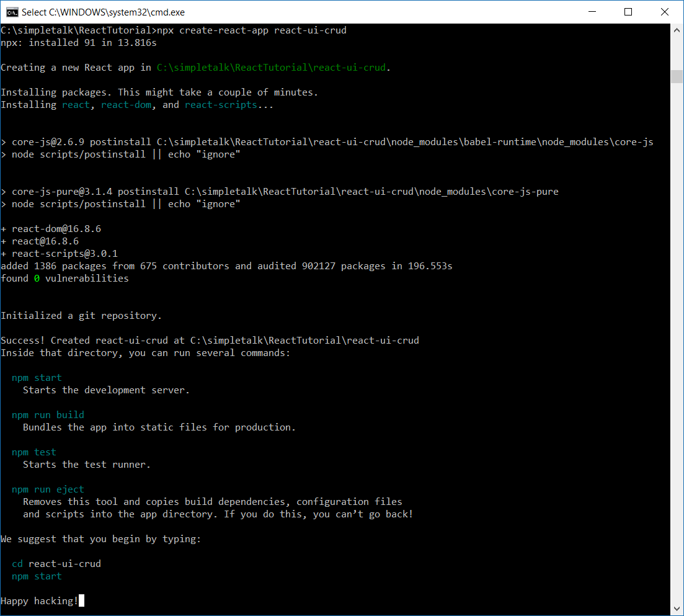Screen dimensions: 684x616
Task: Minimize the cmd.exe window
Action: point(592,12)
